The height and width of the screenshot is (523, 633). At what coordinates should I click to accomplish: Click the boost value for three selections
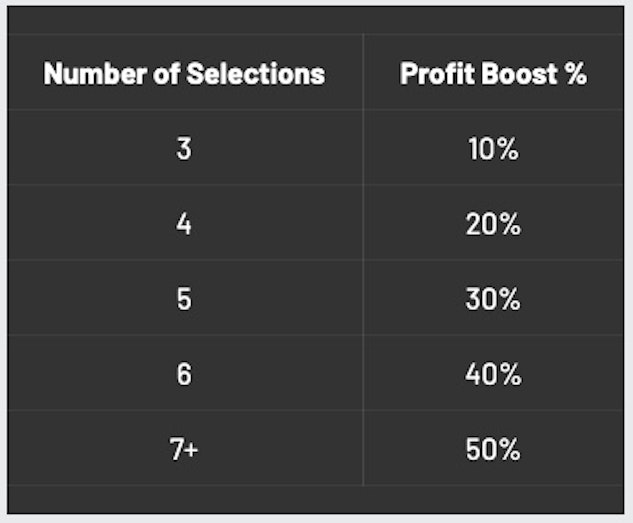pyautogui.click(x=493, y=150)
